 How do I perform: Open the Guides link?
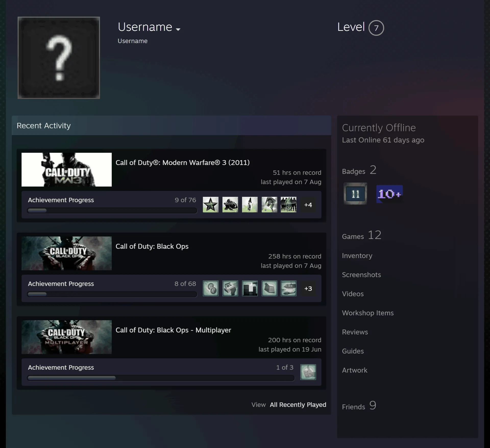coord(353,351)
